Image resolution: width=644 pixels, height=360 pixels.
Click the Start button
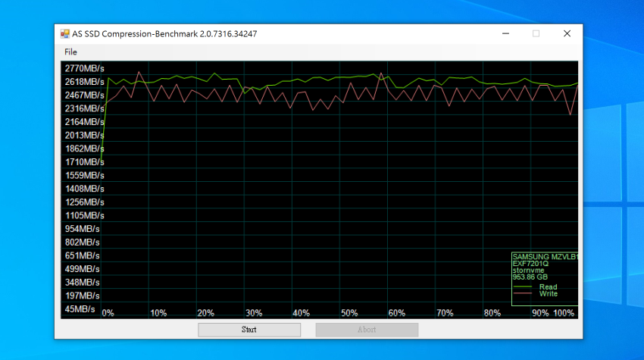[249, 330]
